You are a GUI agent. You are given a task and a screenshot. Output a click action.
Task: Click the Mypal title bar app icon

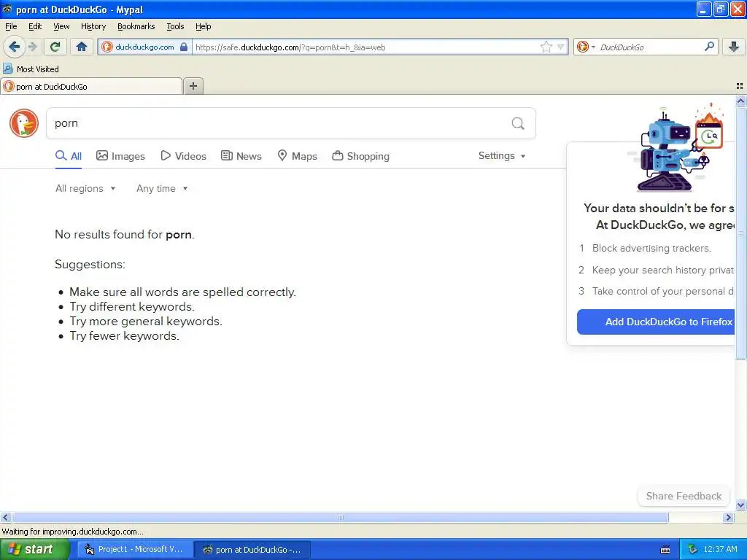7,9
